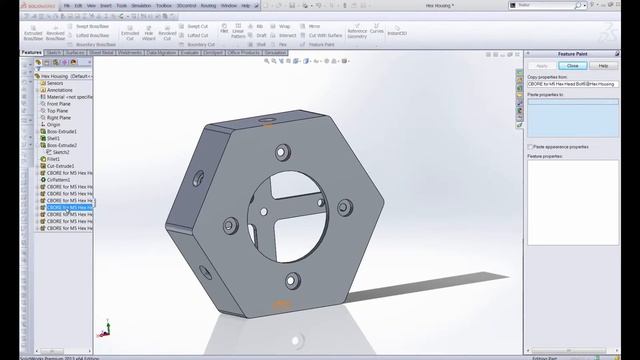Switch to the Sketch tab
640x360 pixels.
pos(54,53)
